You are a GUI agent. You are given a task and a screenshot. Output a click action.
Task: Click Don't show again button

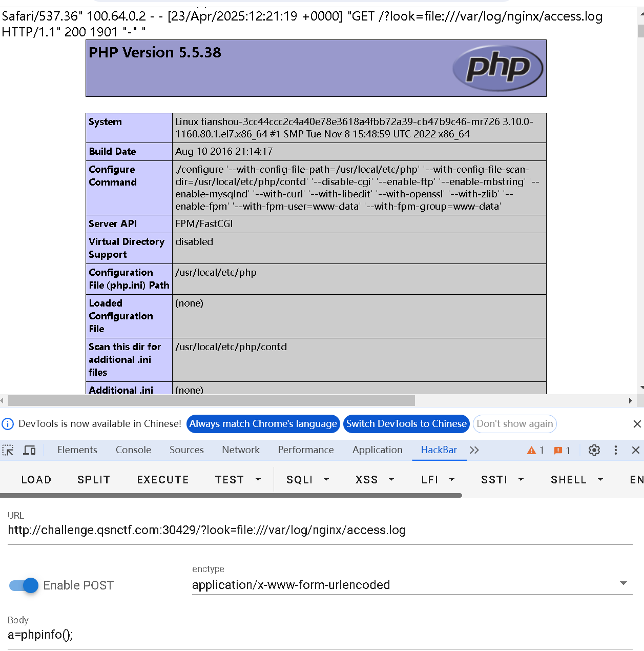tap(515, 424)
